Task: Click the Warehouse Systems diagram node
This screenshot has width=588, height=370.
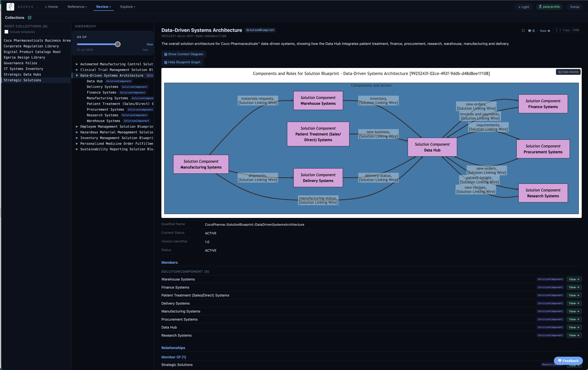Action: coord(318,100)
